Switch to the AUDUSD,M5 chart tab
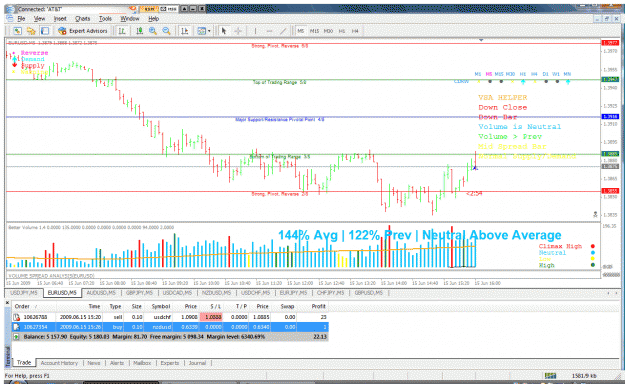 [101, 293]
